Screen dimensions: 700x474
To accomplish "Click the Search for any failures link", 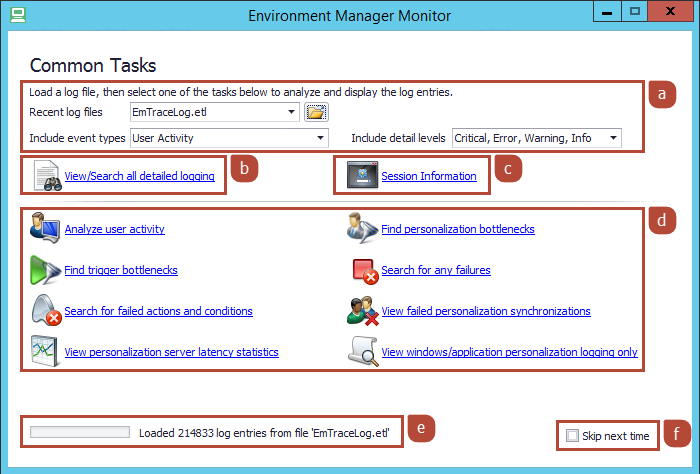I will 435,270.
